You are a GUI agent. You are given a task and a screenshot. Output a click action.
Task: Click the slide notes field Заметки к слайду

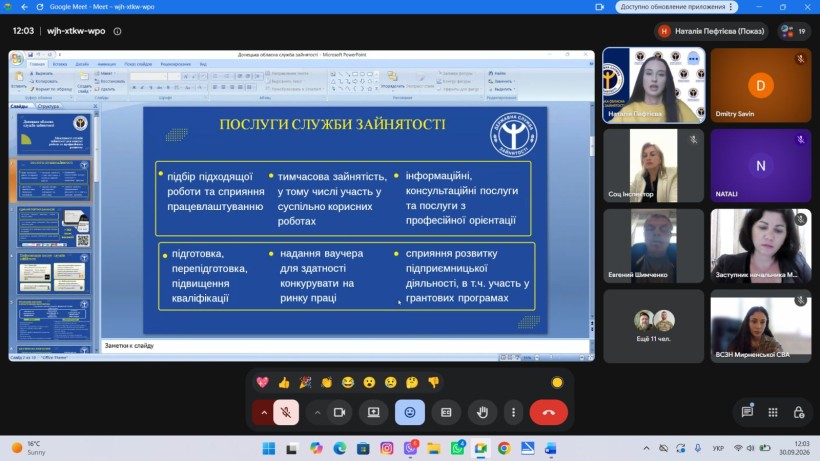[x=345, y=345]
